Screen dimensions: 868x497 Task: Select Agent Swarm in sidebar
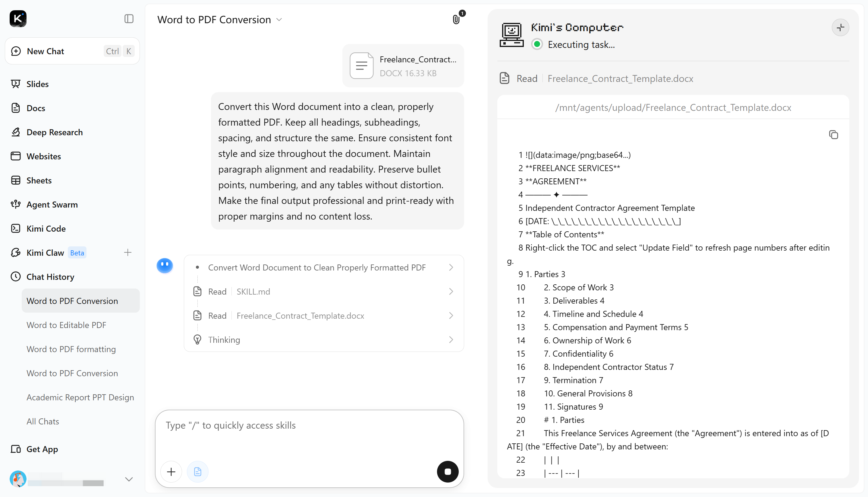52,204
